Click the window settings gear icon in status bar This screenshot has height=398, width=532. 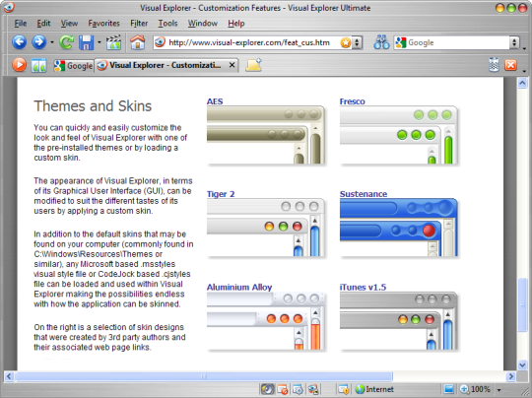click(298, 389)
